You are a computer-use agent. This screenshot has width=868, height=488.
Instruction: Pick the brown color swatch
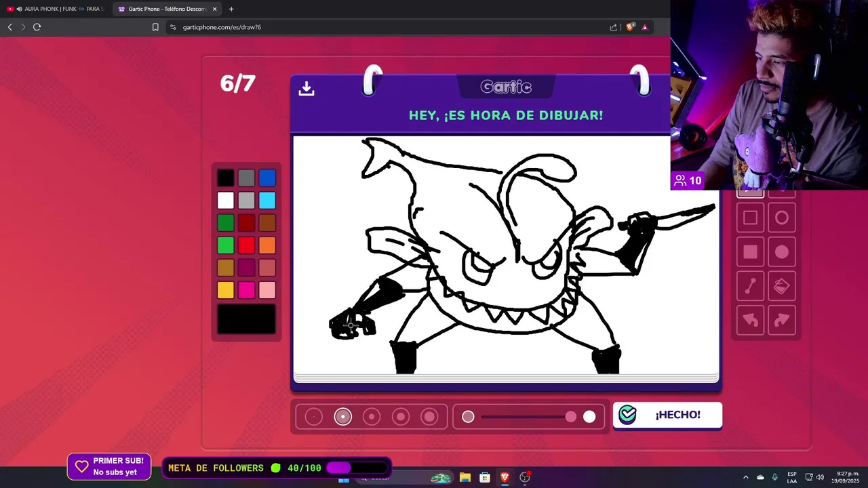267,223
